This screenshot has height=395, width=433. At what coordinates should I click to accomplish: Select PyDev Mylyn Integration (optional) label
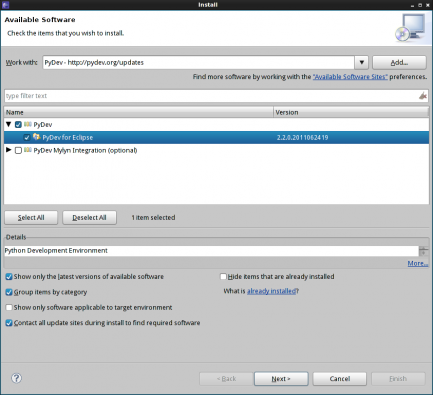(85, 150)
